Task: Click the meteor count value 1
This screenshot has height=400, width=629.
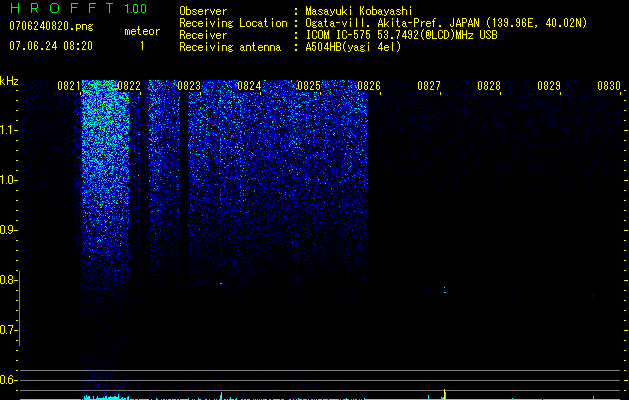Action: (x=142, y=46)
